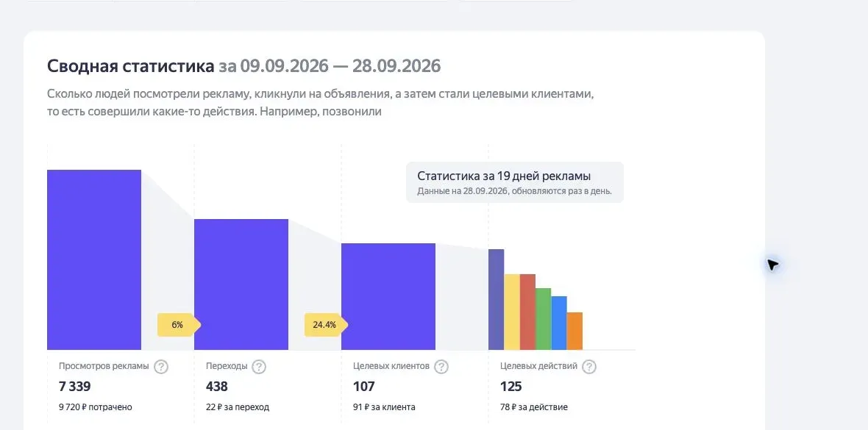Click the Целевых клиентов label
This screenshot has width=868, height=430.
pyautogui.click(x=391, y=366)
